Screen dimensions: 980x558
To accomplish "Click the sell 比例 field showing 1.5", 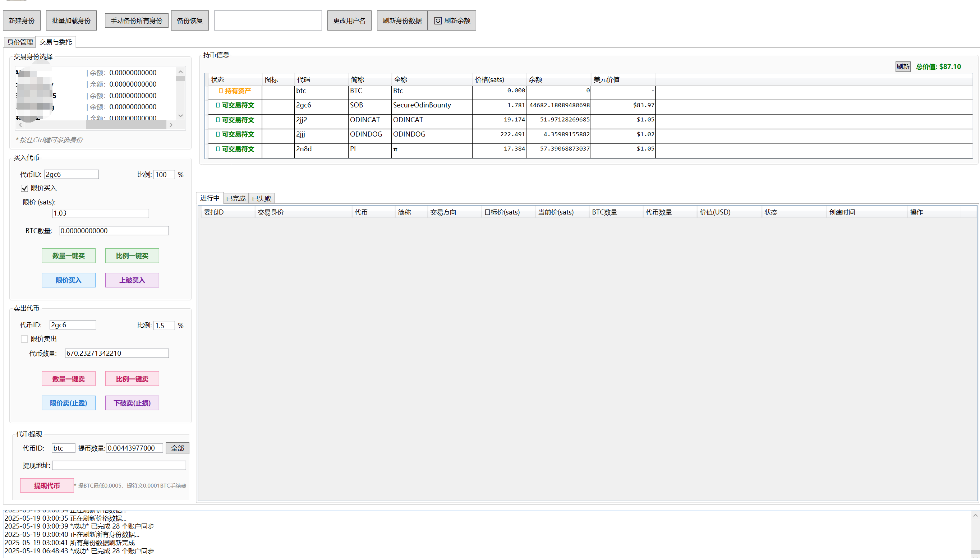I will click(x=164, y=326).
